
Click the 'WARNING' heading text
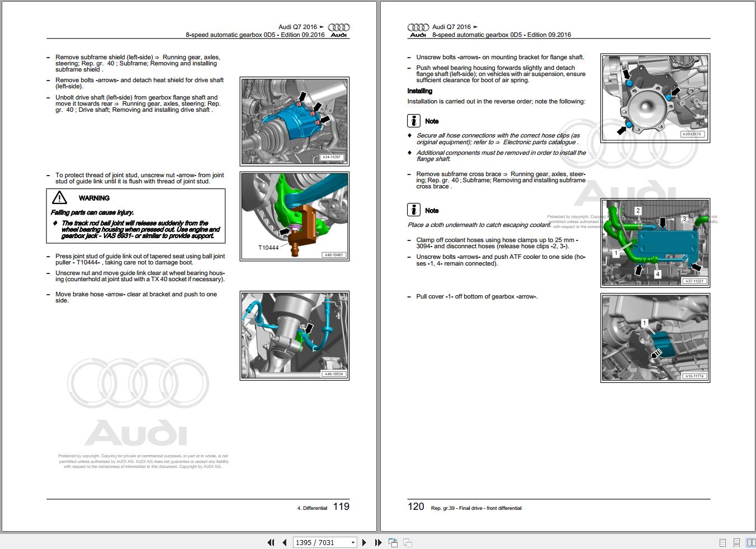point(94,198)
